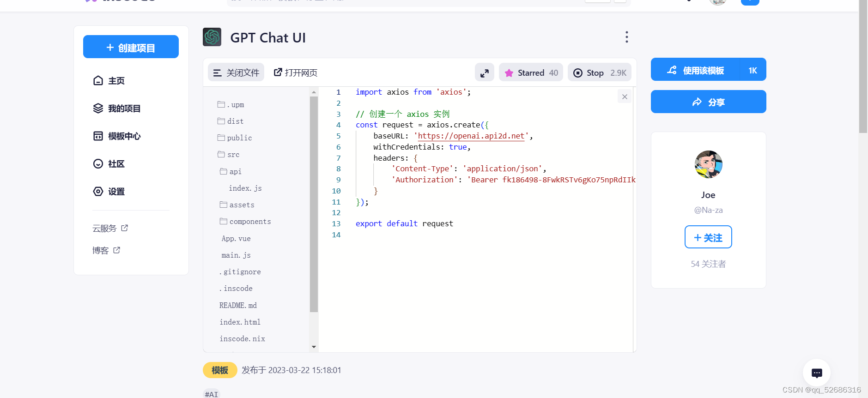Click line number 9 in the editor
Screen dimensions: 868x398
(x=339, y=180)
